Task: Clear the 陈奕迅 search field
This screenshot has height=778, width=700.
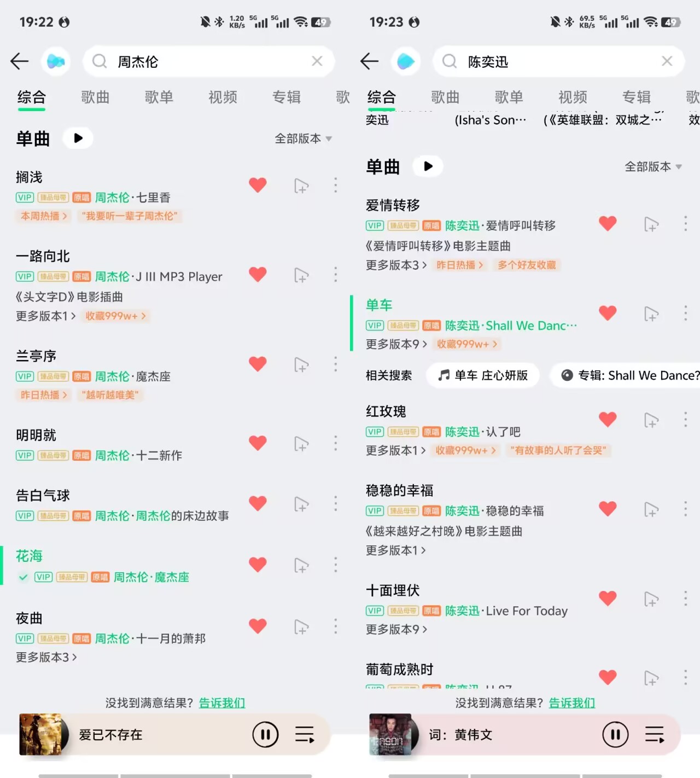Action: pos(667,61)
